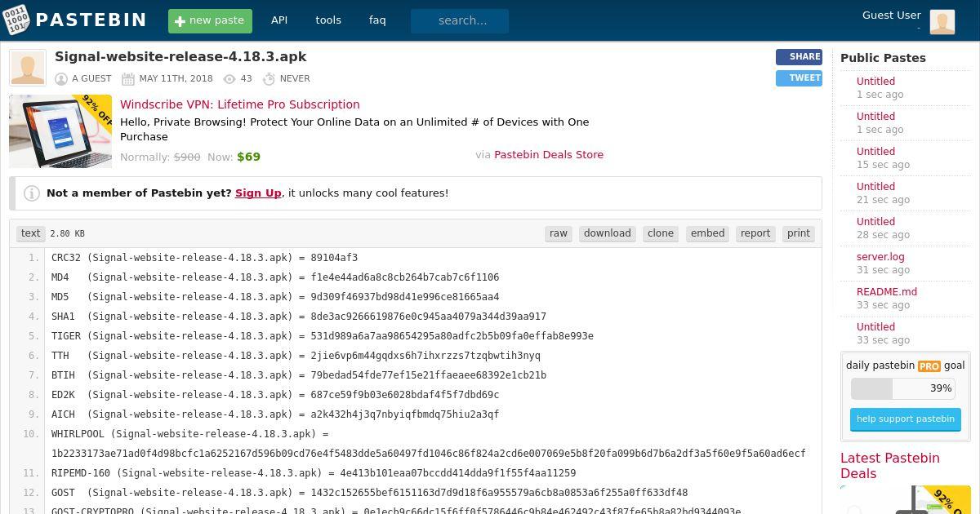The height and width of the screenshot is (514, 980).
Task: Click the $69 deal price
Action: coord(248,157)
